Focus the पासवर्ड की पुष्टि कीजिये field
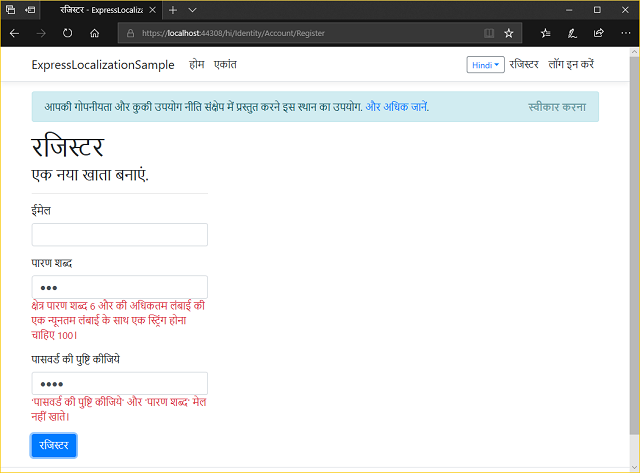This screenshot has width=640, height=473. 120,384
